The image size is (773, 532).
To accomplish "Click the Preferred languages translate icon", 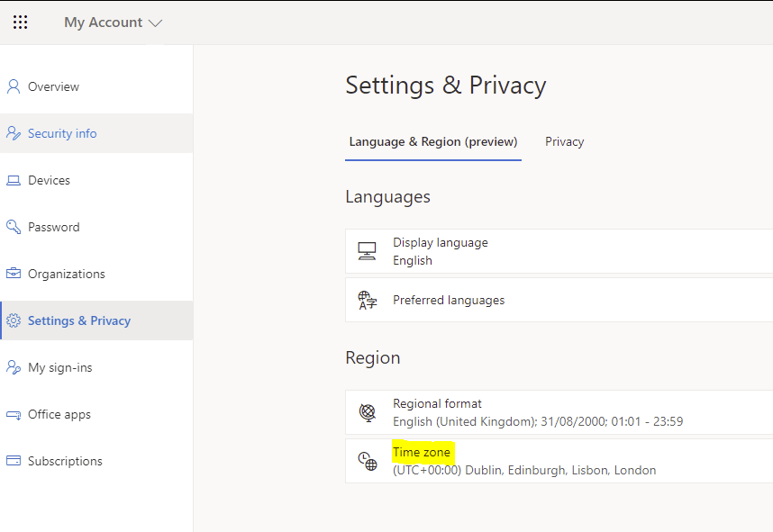I will (x=368, y=300).
